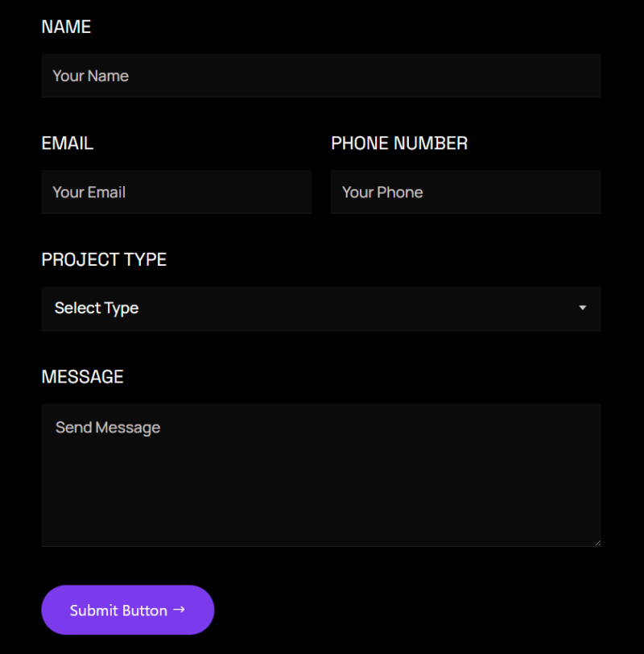Click the "Your Email" placeholder text
Screen dimensions: 644x654
point(89,192)
